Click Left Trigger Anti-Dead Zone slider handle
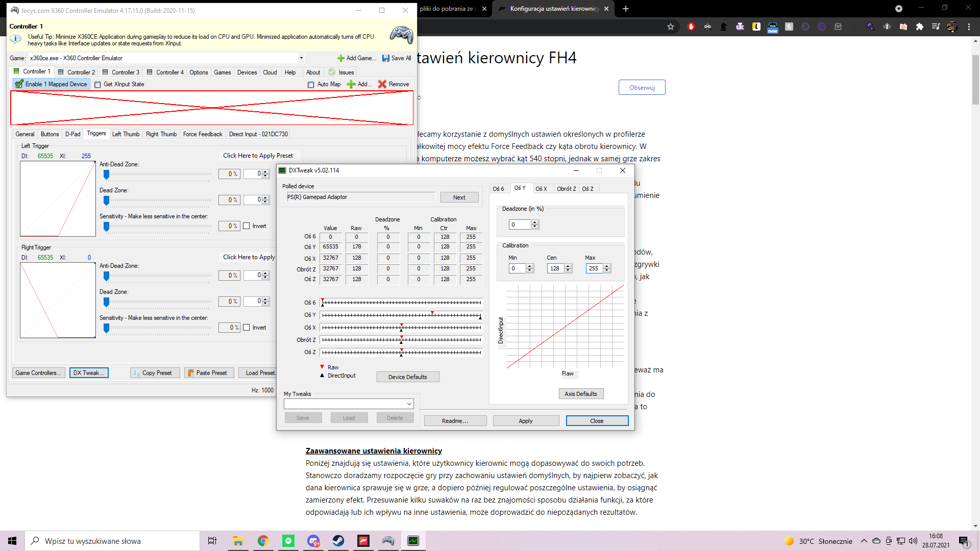Image resolution: width=980 pixels, height=551 pixels. (x=106, y=175)
